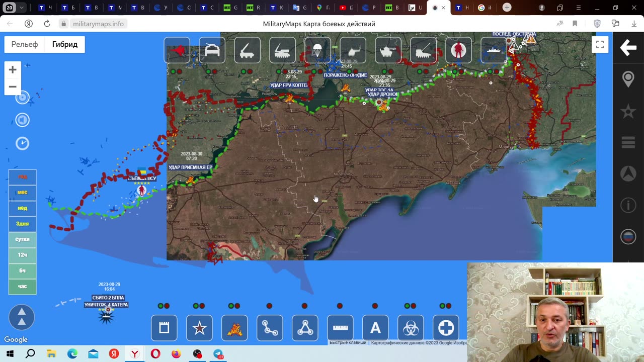This screenshot has width=644, height=362.
Task: Select the biohazard marker tool
Action: point(411,328)
